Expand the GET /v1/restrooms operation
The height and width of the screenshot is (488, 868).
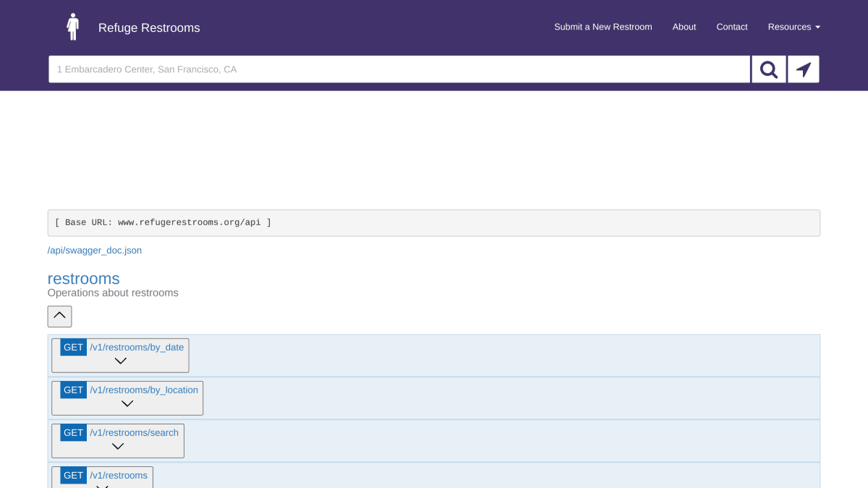[102, 477]
